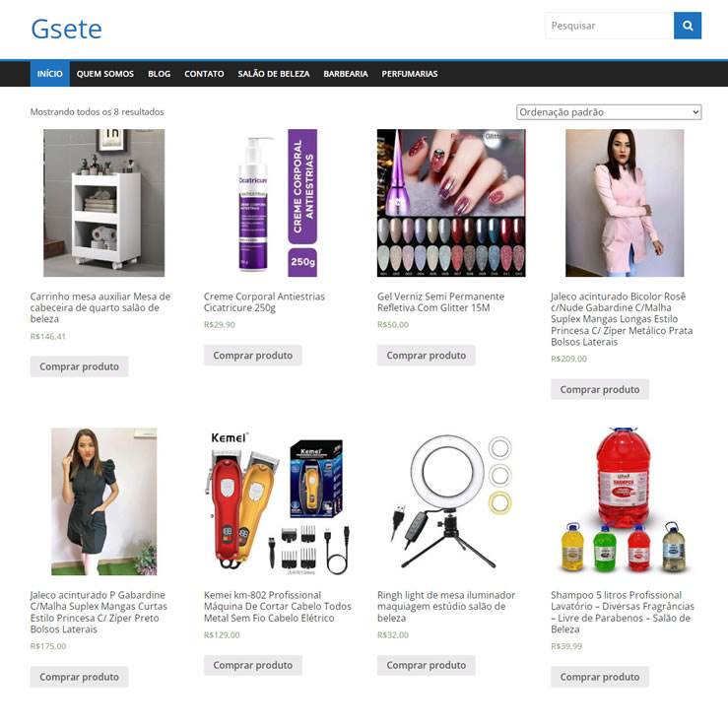
Task: Open the Contato menu link
Action: pyautogui.click(x=204, y=74)
